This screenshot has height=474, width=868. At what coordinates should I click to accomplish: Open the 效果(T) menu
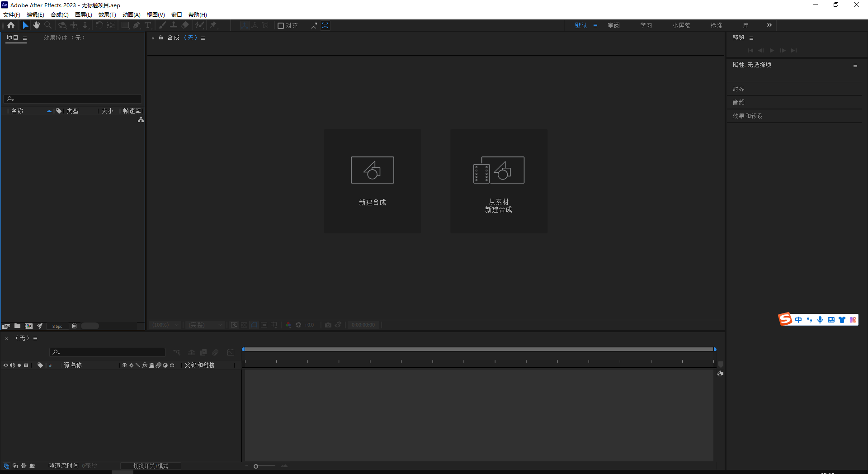pyautogui.click(x=107, y=14)
